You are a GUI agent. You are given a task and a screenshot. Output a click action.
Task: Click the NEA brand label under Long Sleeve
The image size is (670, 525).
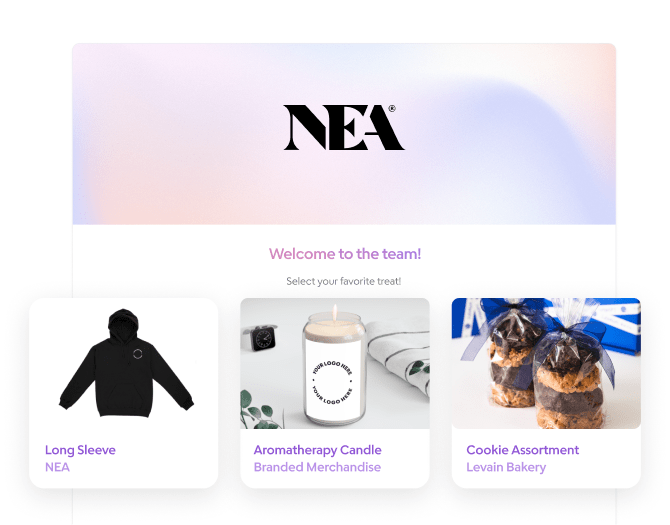click(x=57, y=467)
